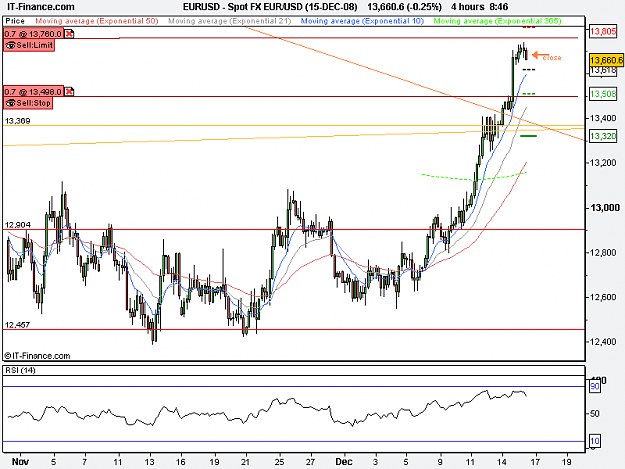This screenshot has width=625, height=469.
Task: Click the orange close annotation text
Action: coord(552,58)
